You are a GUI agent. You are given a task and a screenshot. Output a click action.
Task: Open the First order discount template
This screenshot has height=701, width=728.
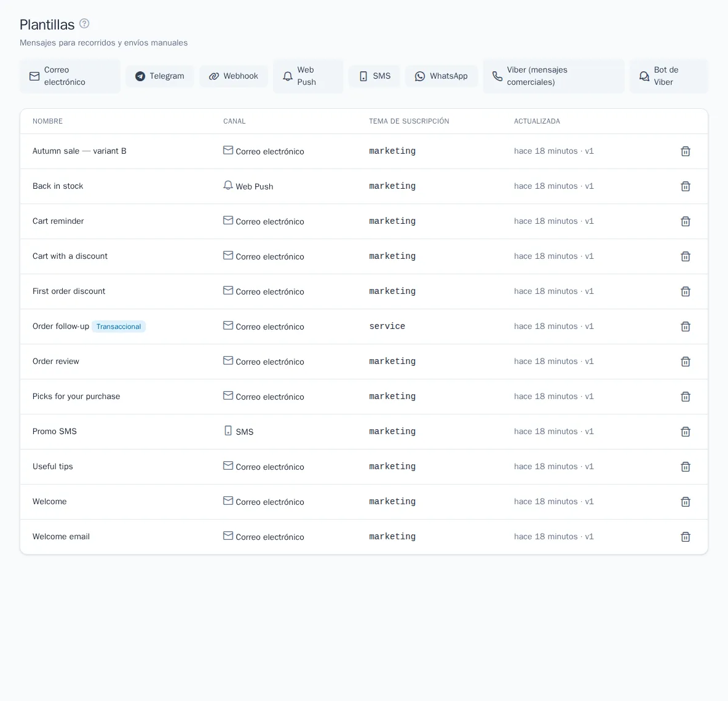coord(69,291)
